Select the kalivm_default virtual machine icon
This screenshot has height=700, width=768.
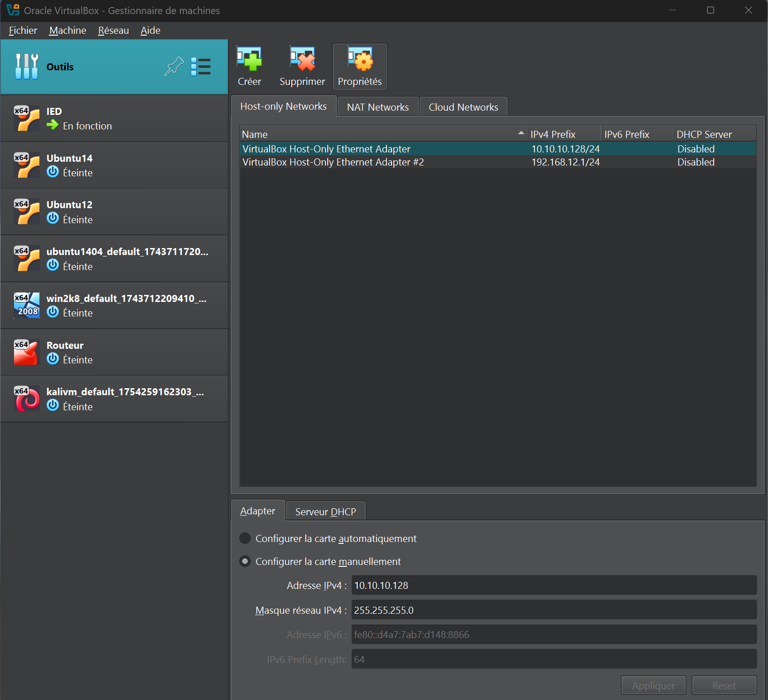pos(27,399)
